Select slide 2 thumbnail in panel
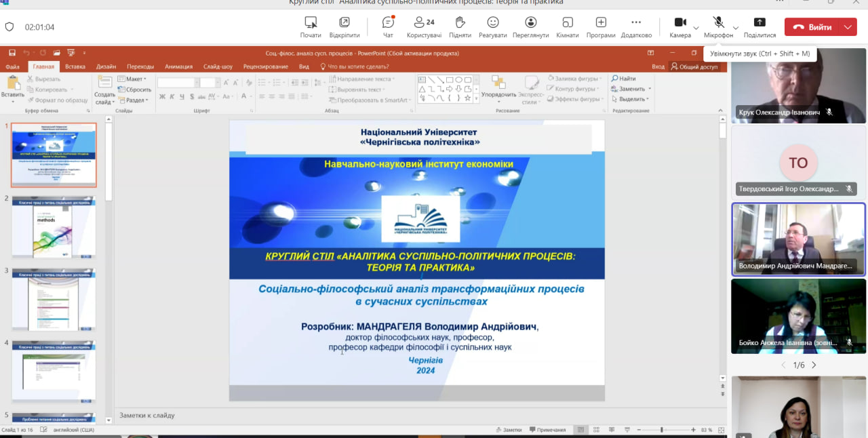Image resolution: width=868 pixels, height=438 pixels. (54, 227)
